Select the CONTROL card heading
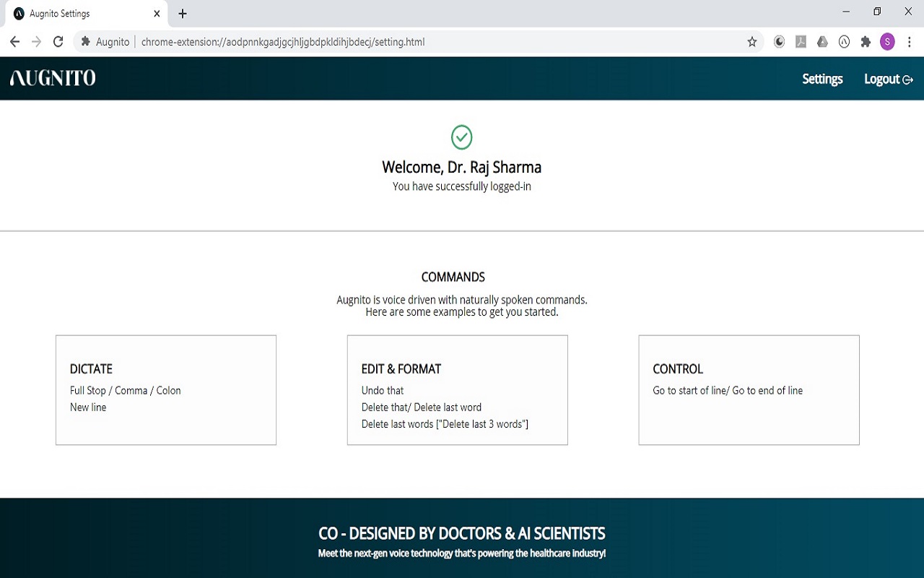This screenshot has width=924, height=578. pos(678,368)
